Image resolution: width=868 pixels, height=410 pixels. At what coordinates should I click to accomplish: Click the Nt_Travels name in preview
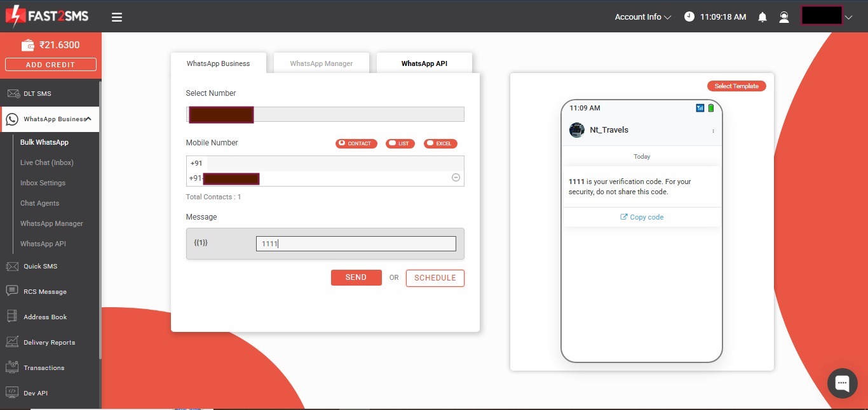click(609, 130)
